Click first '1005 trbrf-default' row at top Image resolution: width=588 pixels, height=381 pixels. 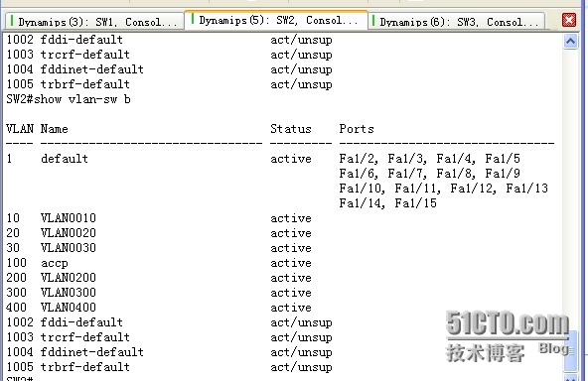click(x=169, y=84)
